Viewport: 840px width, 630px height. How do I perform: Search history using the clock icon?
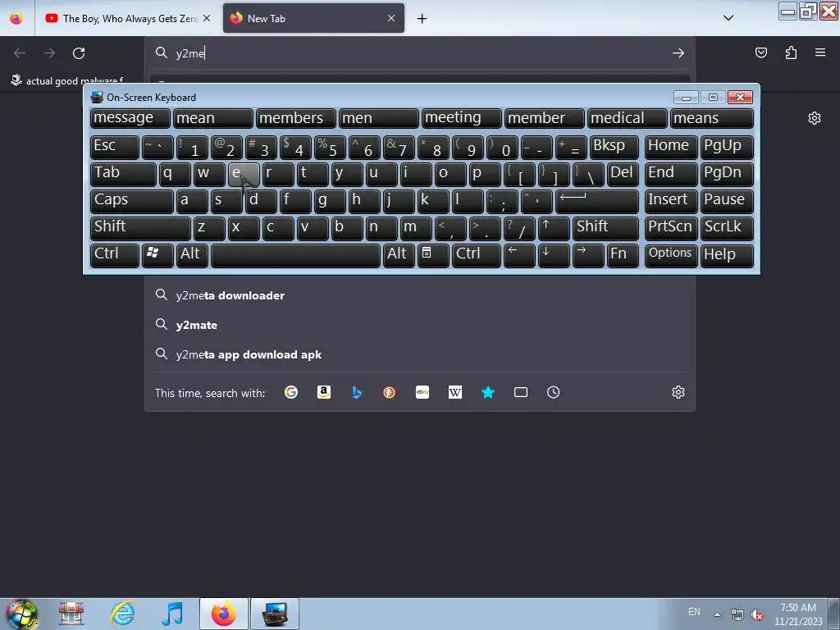554,393
